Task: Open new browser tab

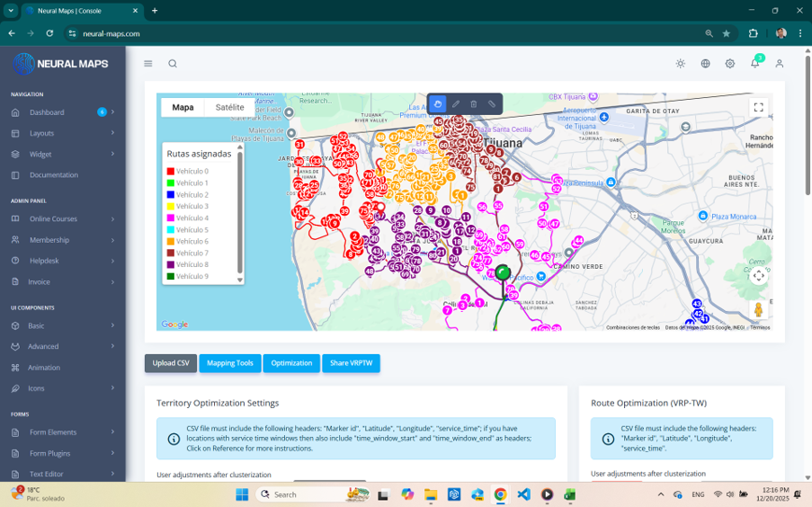Action: [x=155, y=11]
